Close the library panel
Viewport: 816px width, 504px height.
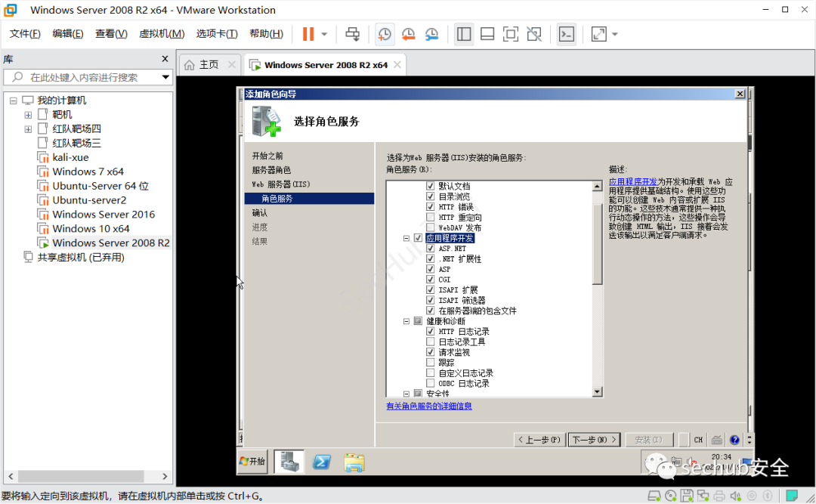tap(165, 59)
